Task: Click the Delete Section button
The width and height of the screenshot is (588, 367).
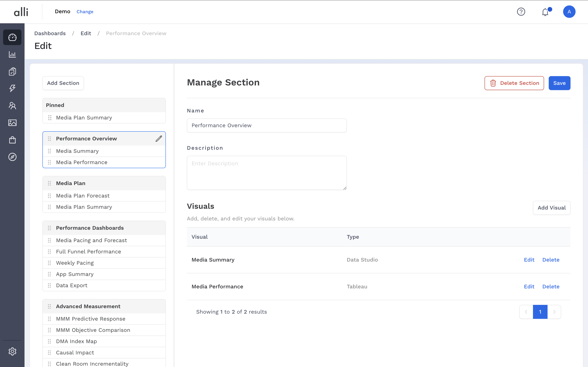Action: (x=514, y=83)
